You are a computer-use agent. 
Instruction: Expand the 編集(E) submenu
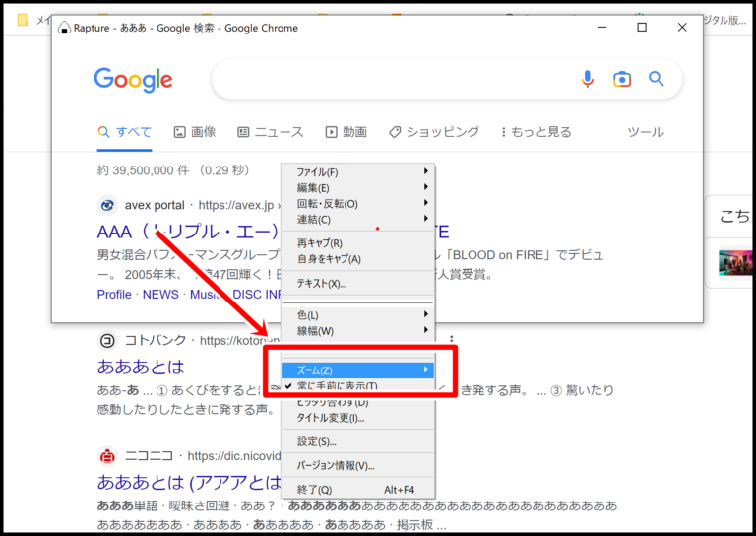click(357, 187)
